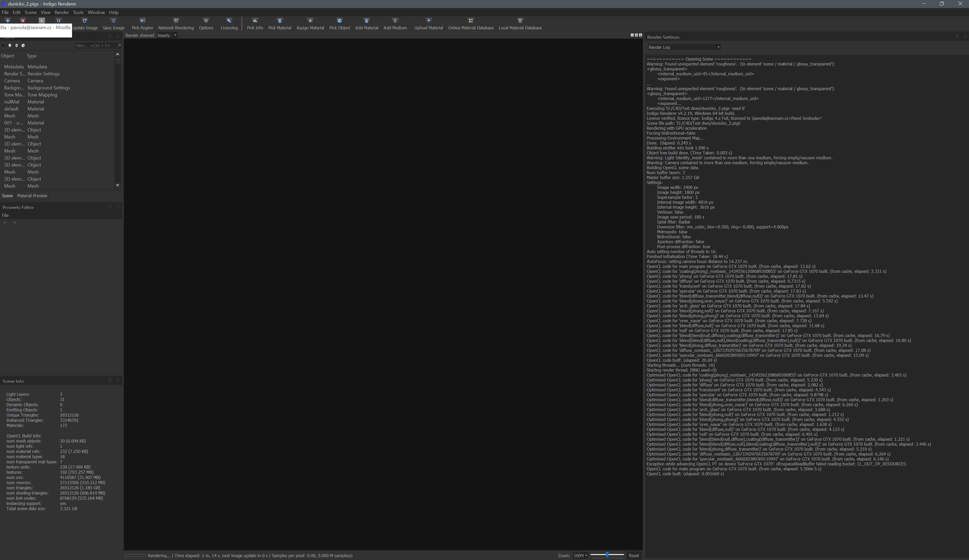The width and height of the screenshot is (969, 560).
Task: Click Update Image in the toolbar
Action: click(x=85, y=24)
